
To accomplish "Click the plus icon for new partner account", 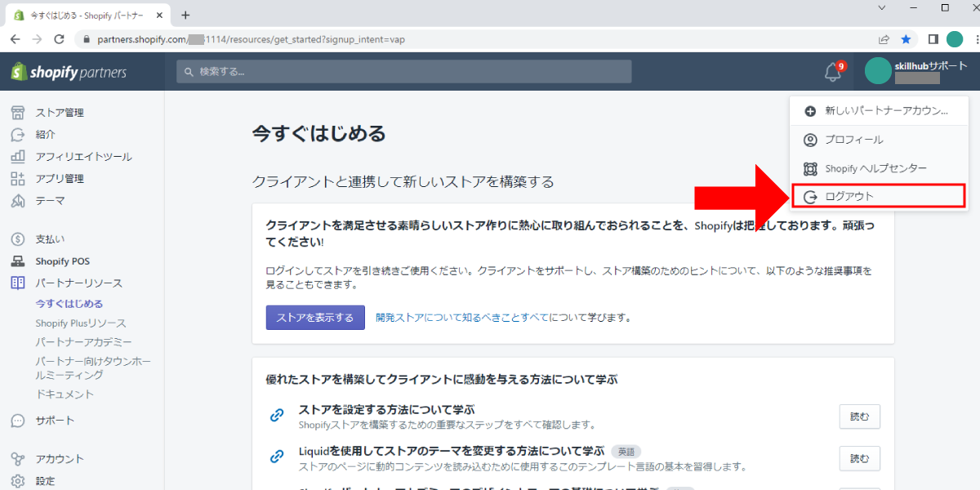I will coord(810,111).
